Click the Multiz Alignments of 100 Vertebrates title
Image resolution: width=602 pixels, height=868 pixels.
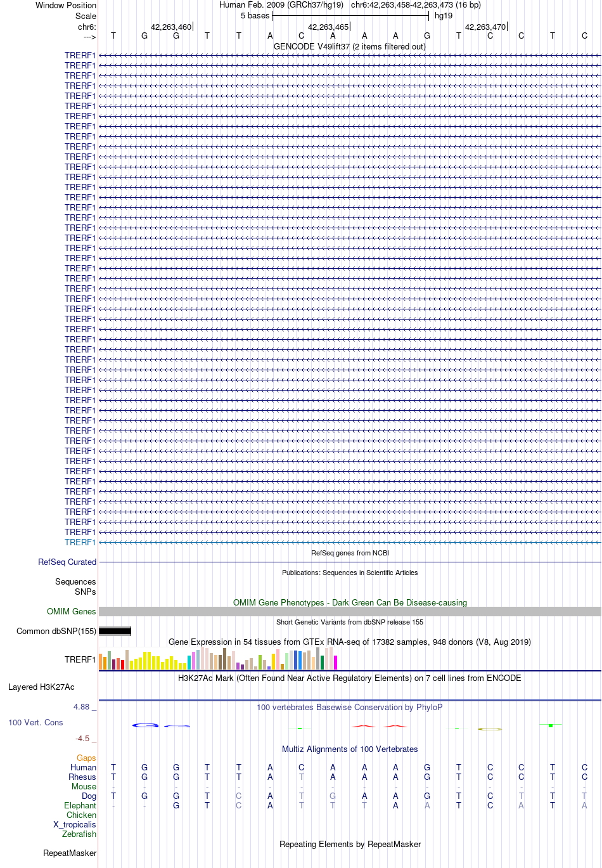click(350, 749)
